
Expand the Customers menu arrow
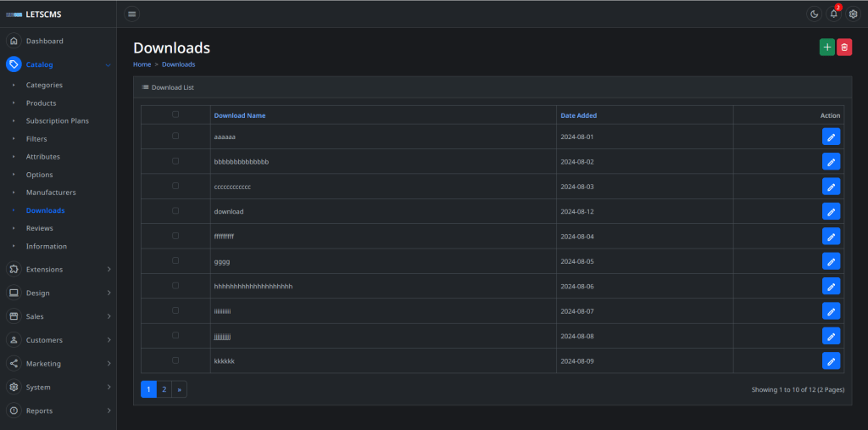point(109,340)
